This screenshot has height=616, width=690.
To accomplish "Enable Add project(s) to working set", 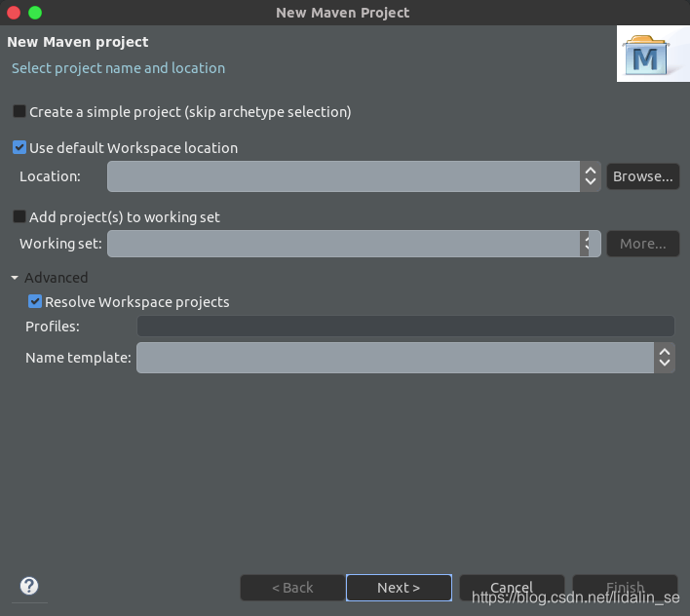I will click(x=19, y=216).
